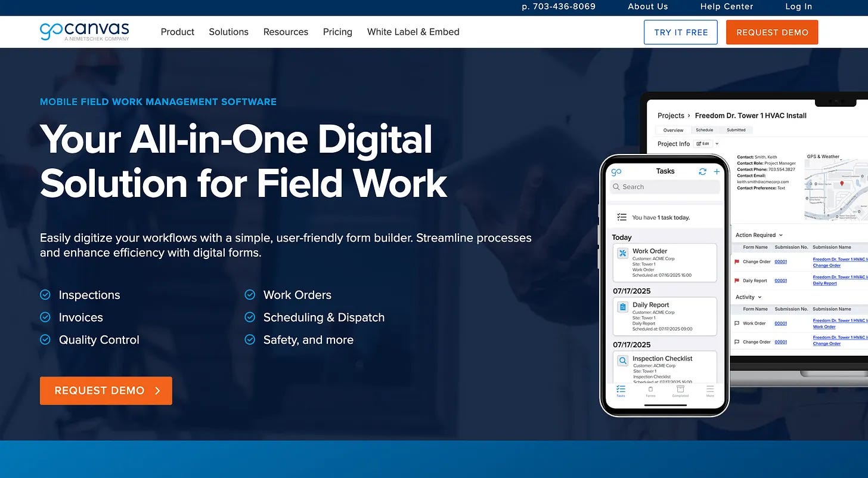This screenshot has width=868, height=478.
Task: Expand the chevron after the Project Info Edit button
Action: click(x=717, y=144)
